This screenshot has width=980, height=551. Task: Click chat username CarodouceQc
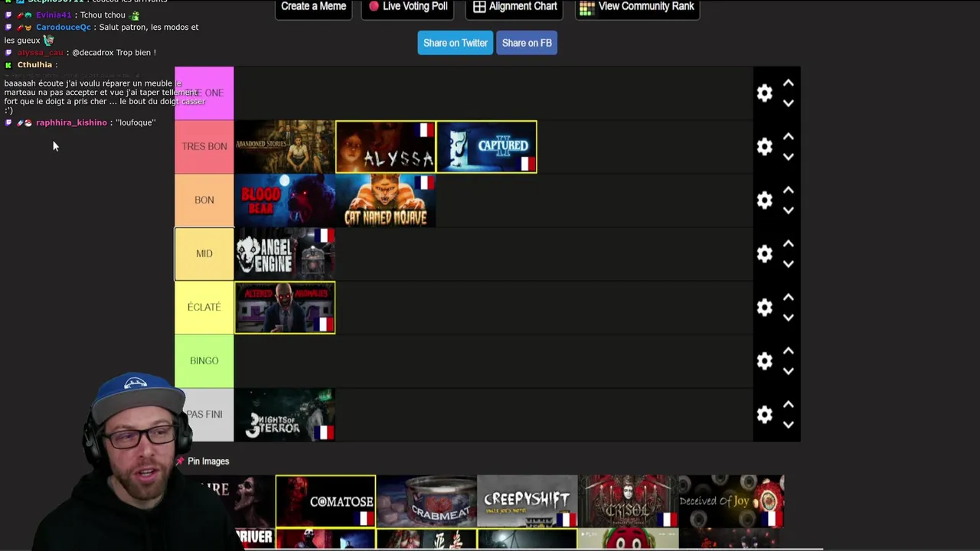pos(64,28)
